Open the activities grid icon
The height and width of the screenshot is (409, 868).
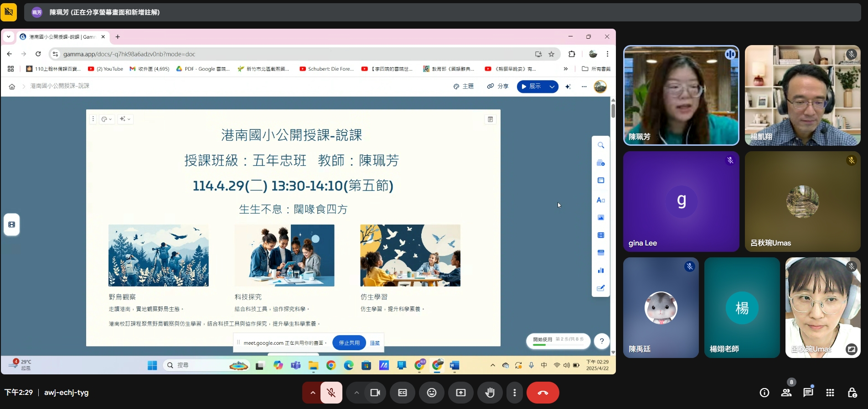coord(830,393)
